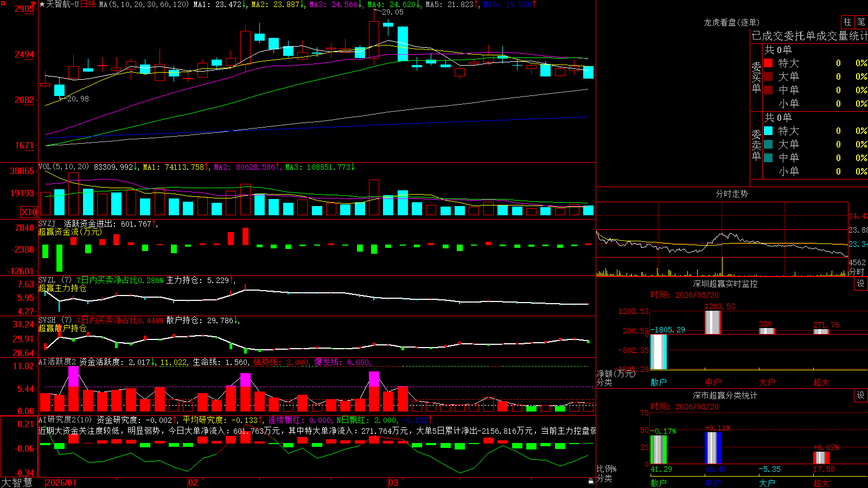Click the 超赢主力持仓 label
This screenshot has width=868, height=488.
(x=62, y=288)
